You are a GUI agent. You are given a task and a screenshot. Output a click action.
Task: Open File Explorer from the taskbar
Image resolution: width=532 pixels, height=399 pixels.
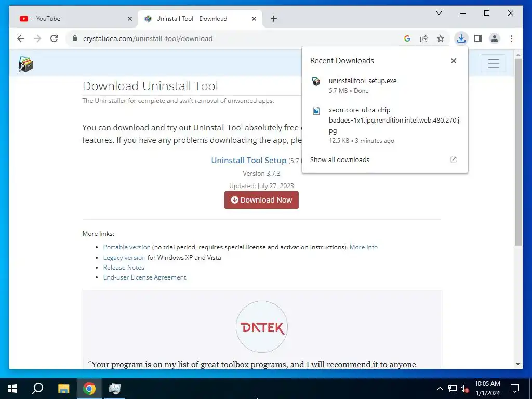click(63, 389)
